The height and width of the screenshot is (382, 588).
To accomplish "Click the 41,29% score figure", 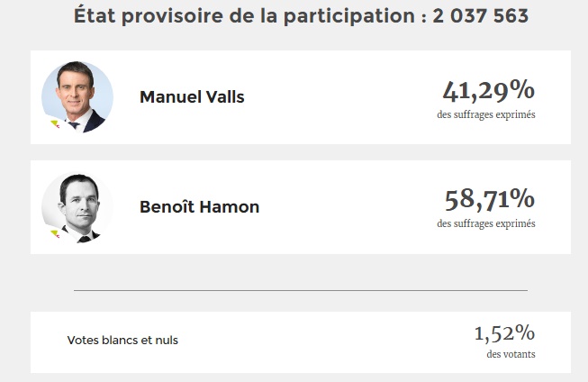I will (x=489, y=90).
